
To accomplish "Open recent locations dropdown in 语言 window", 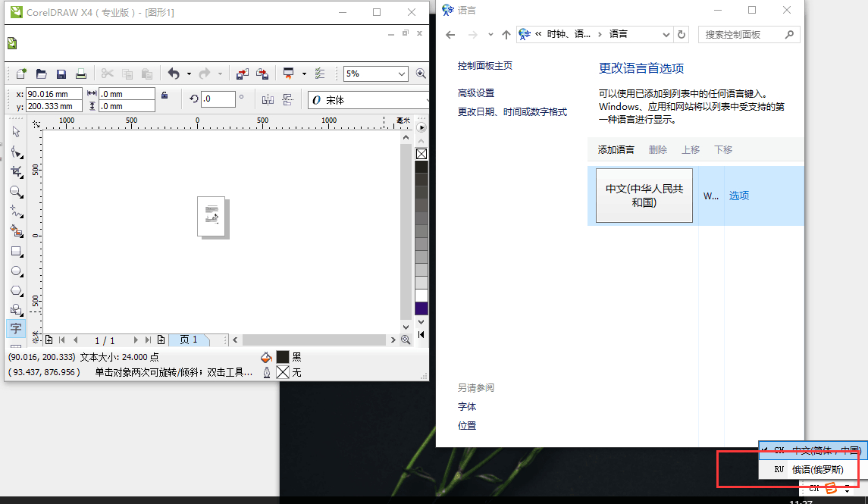I will pos(490,34).
